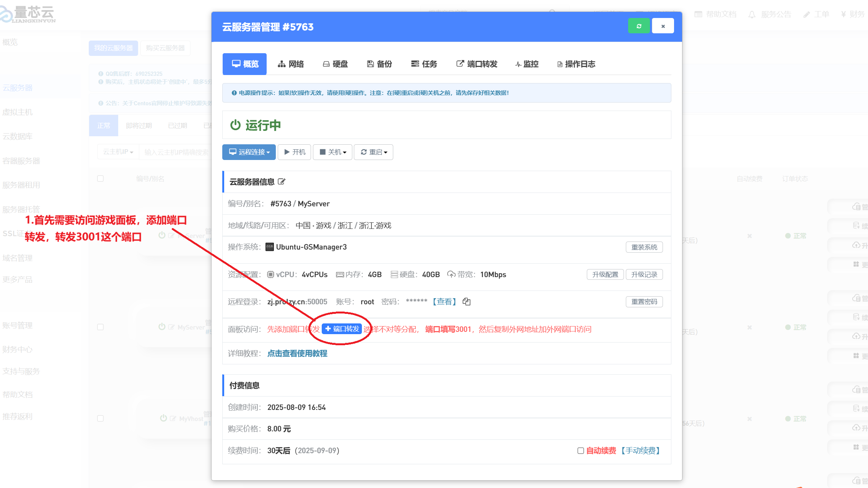Image resolution: width=868 pixels, height=488 pixels.
Task: Switch to the 监控 monitoring tab
Action: click(x=527, y=64)
